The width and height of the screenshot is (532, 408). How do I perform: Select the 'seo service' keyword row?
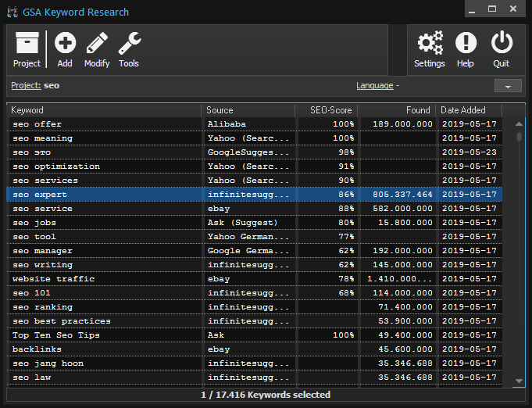point(255,209)
